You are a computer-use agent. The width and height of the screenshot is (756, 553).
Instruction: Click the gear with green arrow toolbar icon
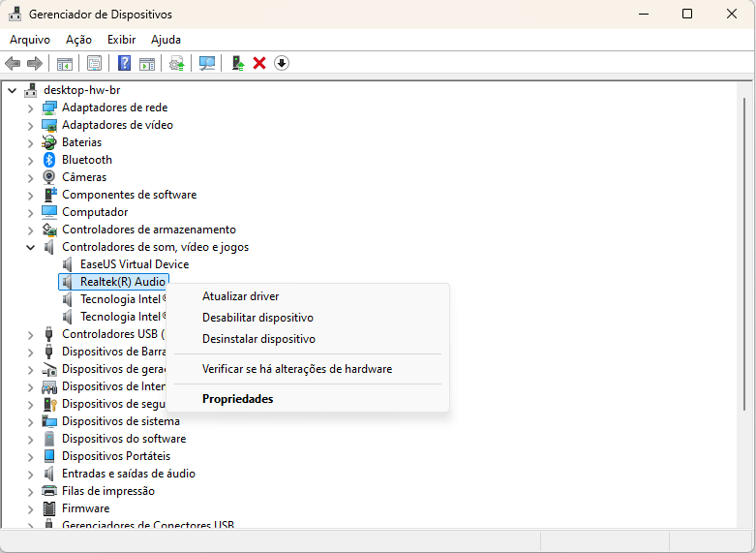(176, 63)
